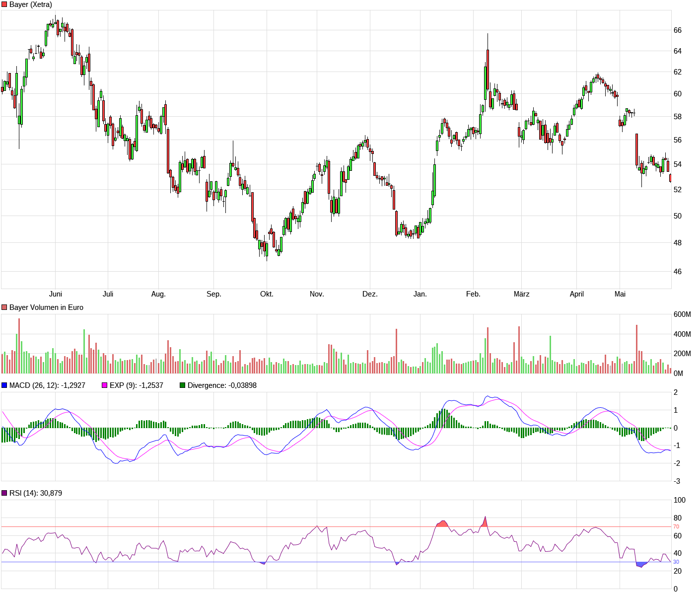Screen dimensions: 700x596
Task: Click the Juni month label on time axis
Action: click(56, 294)
